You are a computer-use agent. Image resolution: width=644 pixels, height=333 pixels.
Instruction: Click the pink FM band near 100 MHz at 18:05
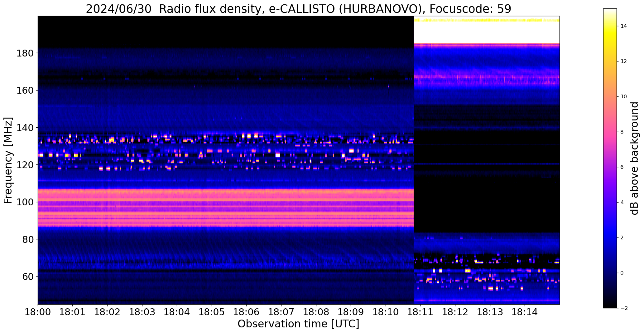point(212,202)
